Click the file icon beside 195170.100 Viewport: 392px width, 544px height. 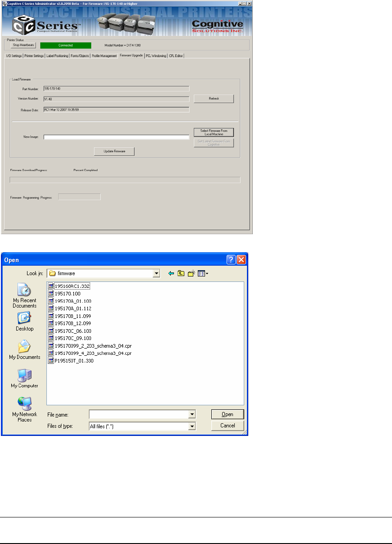(x=50, y=293)
